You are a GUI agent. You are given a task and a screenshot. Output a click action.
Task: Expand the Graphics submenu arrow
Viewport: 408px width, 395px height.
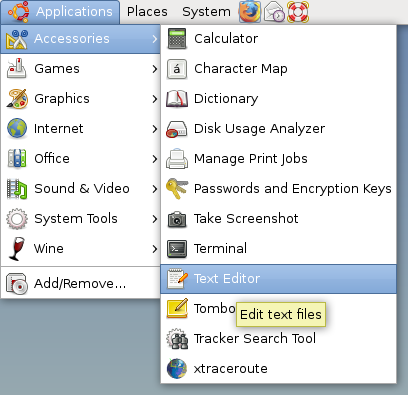click(x=154, y=99)
